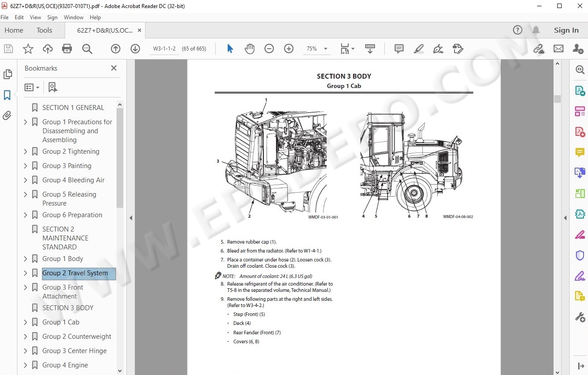Expand the Group 6 Preparation bookmark
The height and width of the screenshot is (375, 588).
click(25, 215)
